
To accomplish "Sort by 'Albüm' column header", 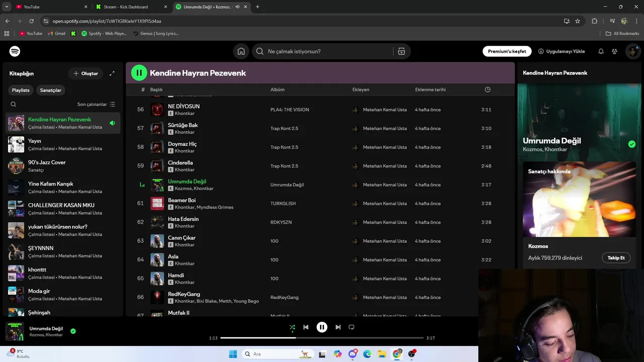I will [x=277, y=89].
